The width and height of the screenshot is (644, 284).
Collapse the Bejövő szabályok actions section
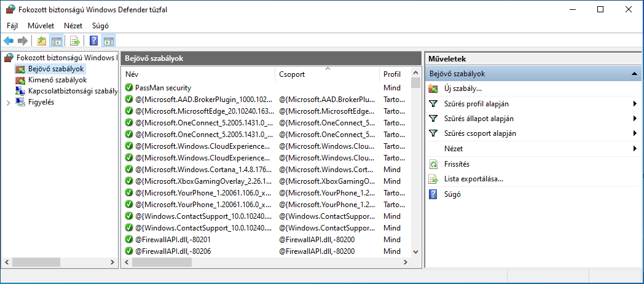(x=634, y=74)
